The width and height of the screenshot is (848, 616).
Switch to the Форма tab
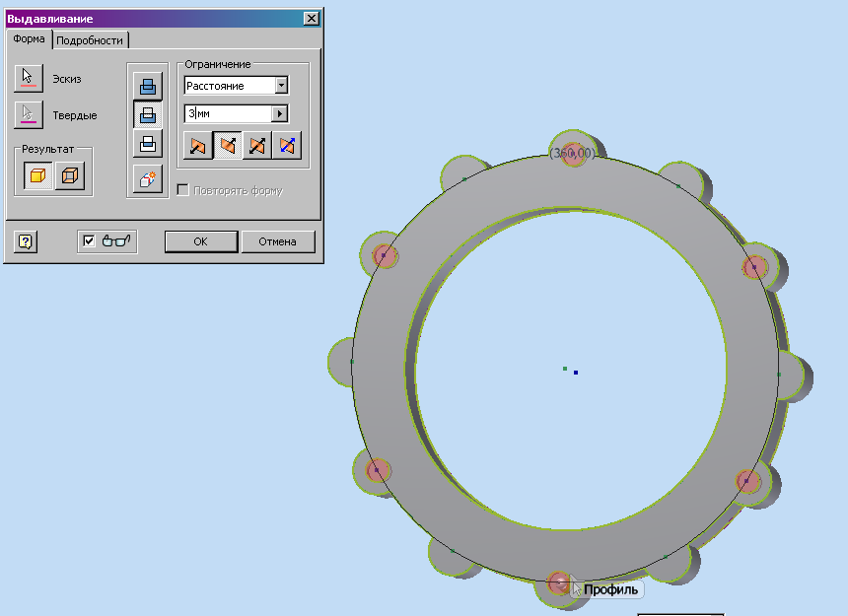pos(30,38)
